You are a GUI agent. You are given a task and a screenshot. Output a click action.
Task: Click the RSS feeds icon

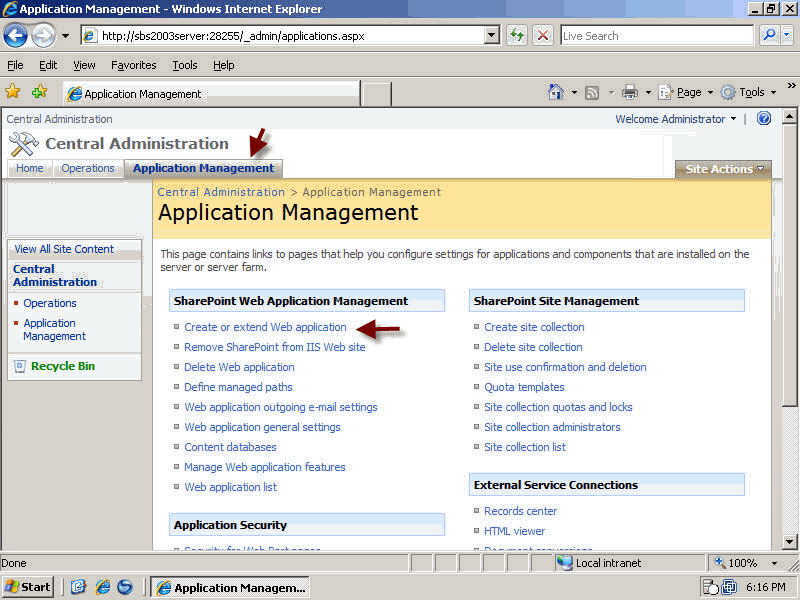coord(592,92)
